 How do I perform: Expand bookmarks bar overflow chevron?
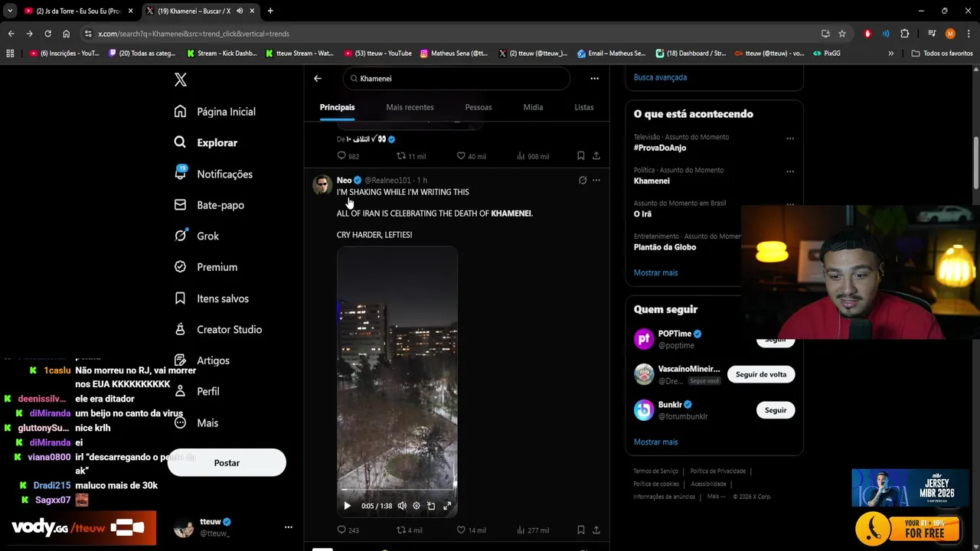[890, 54]
